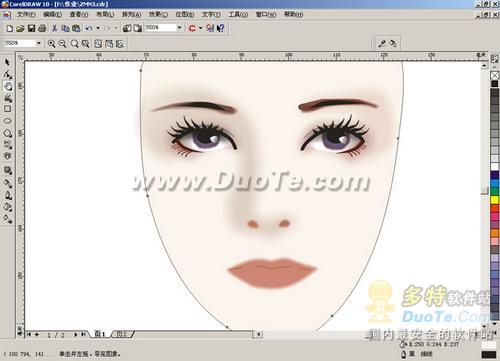Open the 工具(O) Tools menu
Image resolution: width=500 pixels, height=361 pixels.
[238, 14]
